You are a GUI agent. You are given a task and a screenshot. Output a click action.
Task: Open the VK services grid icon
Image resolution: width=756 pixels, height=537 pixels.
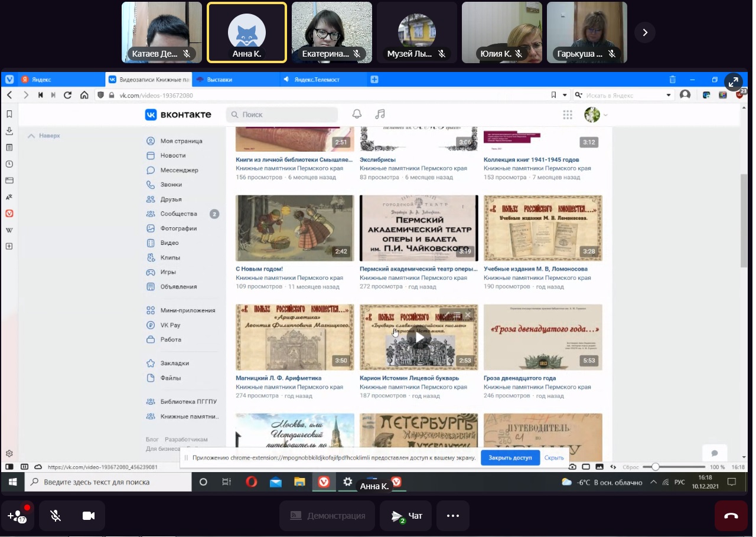568,114
